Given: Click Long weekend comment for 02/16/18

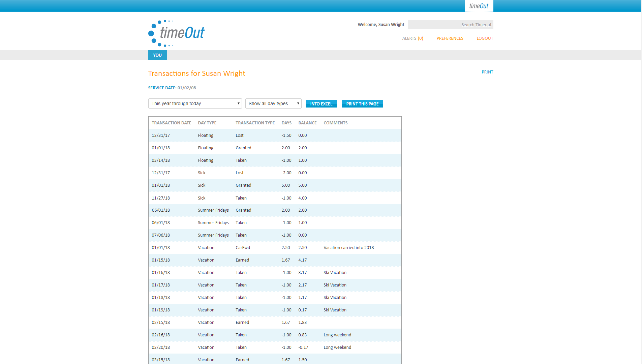Looking at the screenshot, I should [337, 335].
